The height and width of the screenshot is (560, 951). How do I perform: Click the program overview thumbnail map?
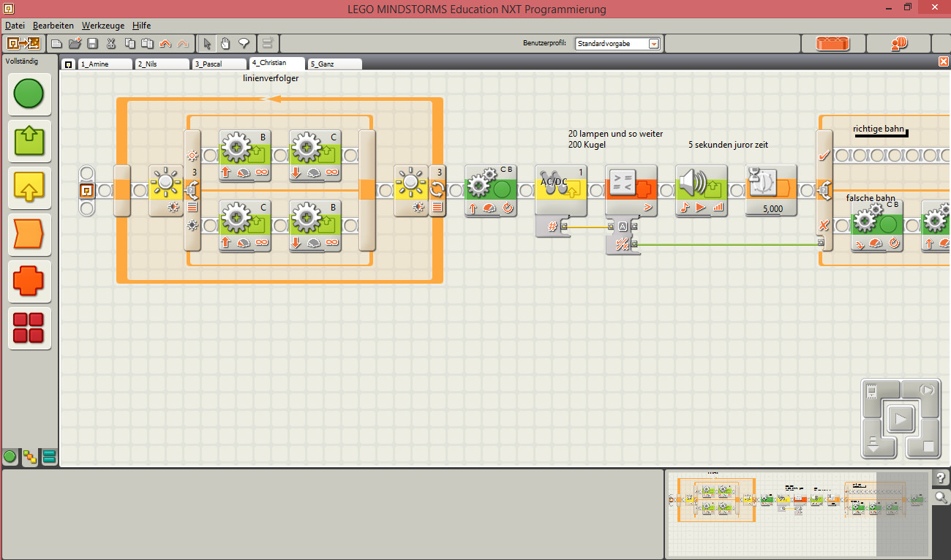click(798, 514)
